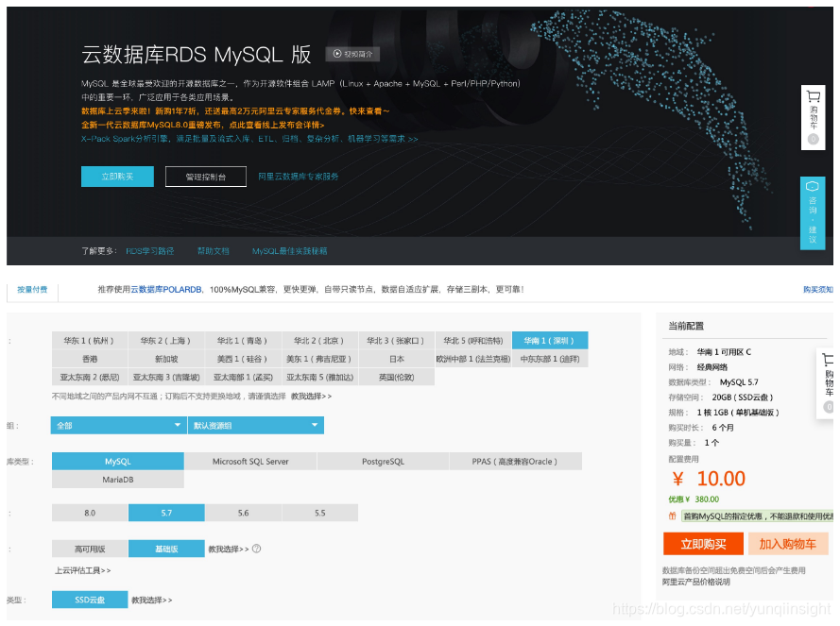The height and width of the screenshot is (626, 840).
Task: Select region 香港
Action: click(90, 359)
